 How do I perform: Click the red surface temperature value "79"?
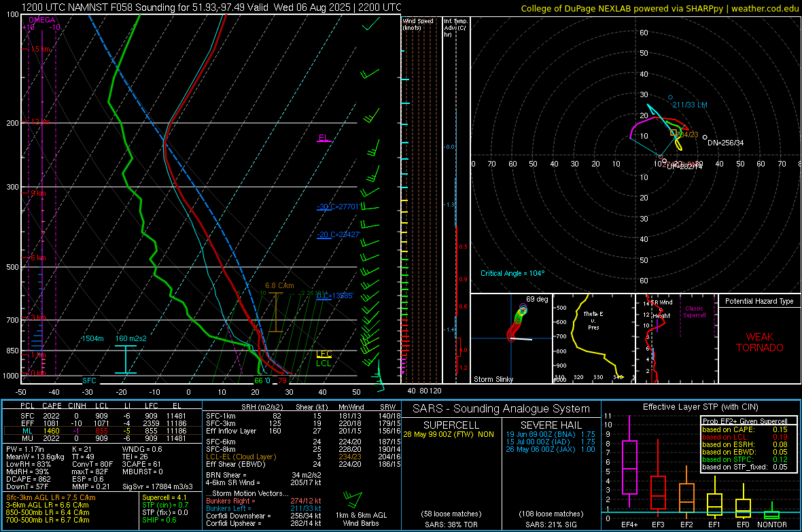282,380
